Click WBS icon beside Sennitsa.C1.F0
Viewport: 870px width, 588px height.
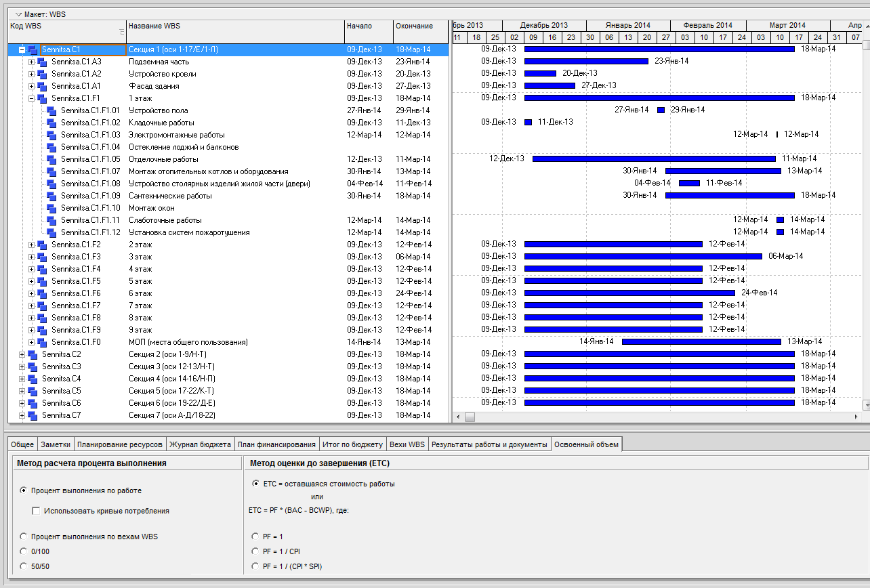[x=42, y=343]
